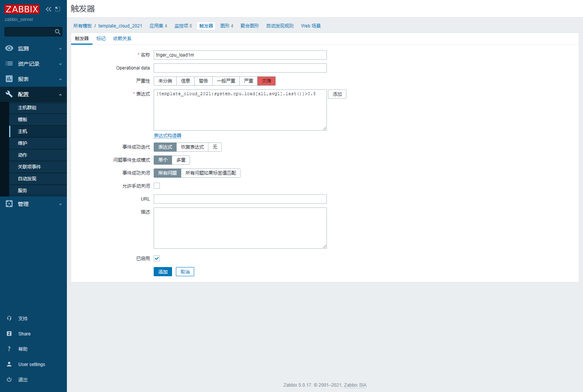Click the search magnifier icon
This screenshot has width=583, height=392.
[x=58, y=32]
